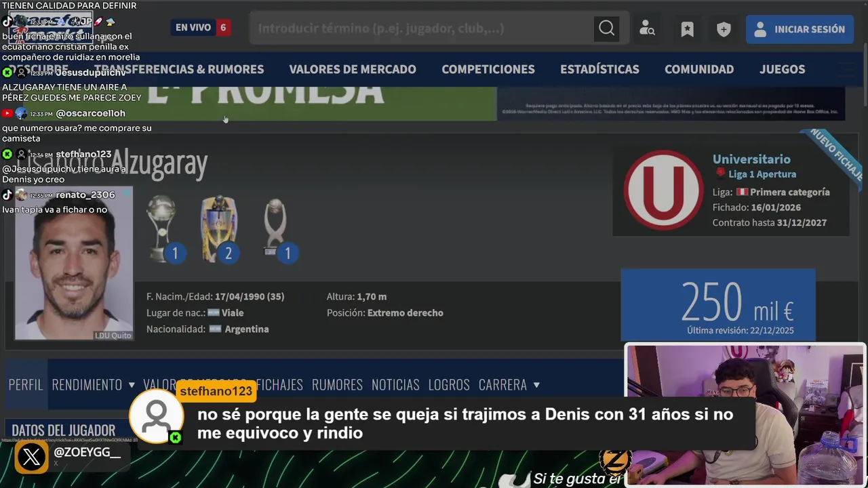Viewport: 868px width, 488px height.
Task: Open the bookmark watchlist icon
Action: click(x=687, y=29)
